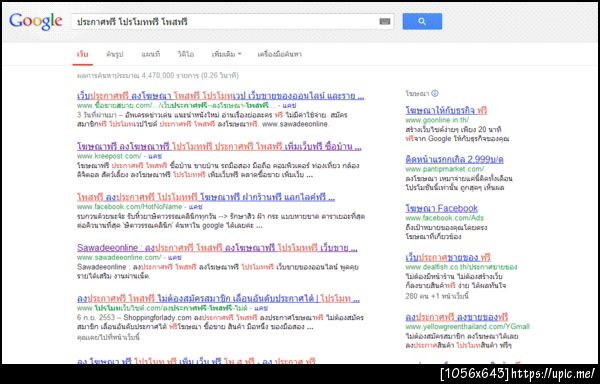Open ad เว็บประกาศขายของ ฟรี from dealfish
600x384 pixels.
coord(448,257)
